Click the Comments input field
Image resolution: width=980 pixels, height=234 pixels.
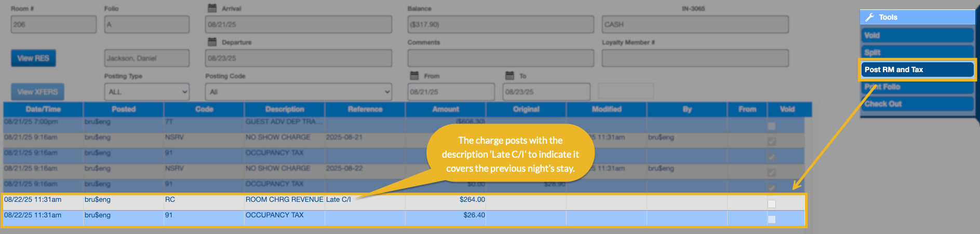pos(500,58)
